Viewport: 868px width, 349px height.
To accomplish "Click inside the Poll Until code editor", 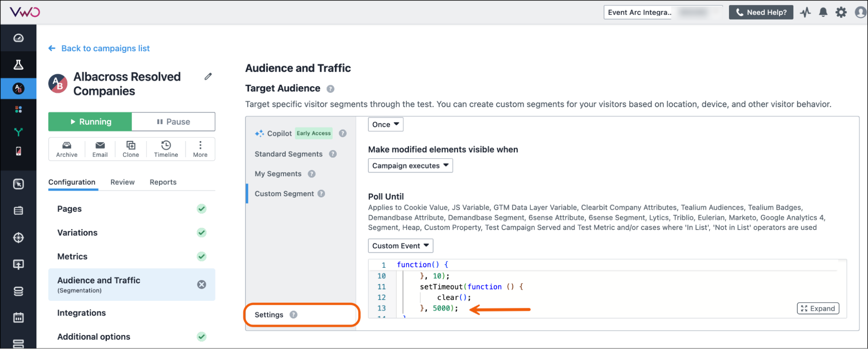I will (607, 289).
